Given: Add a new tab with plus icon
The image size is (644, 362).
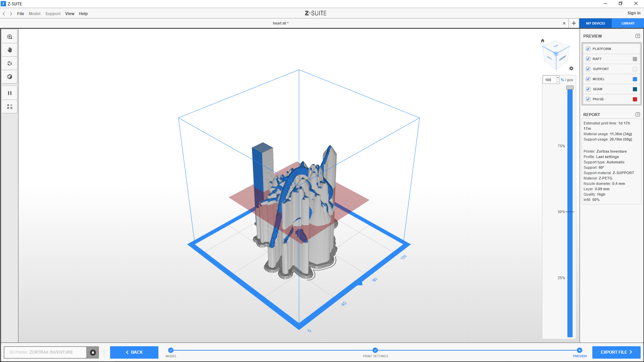Looking at the screenshot, I should pyautogui.click(x=574, y=23).
